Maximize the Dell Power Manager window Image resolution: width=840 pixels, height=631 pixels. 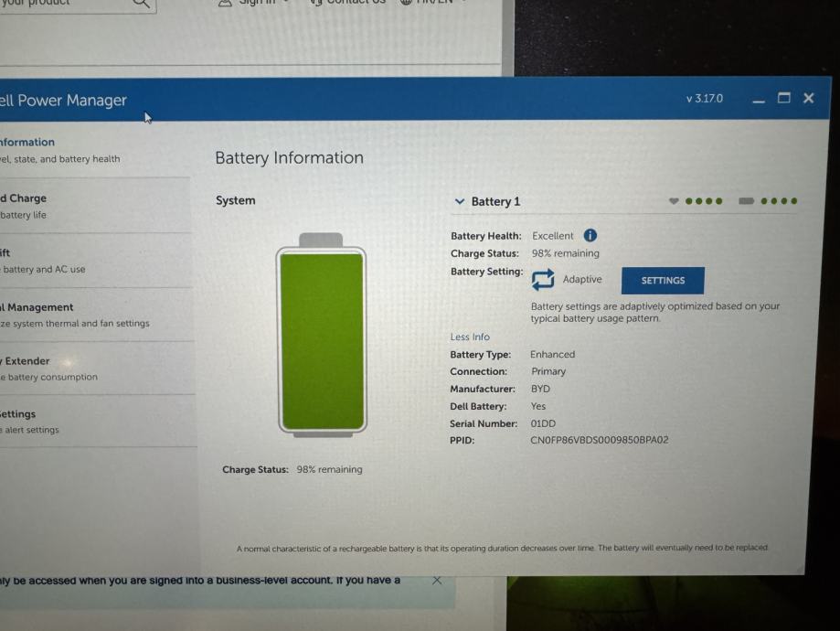[783, 98]
